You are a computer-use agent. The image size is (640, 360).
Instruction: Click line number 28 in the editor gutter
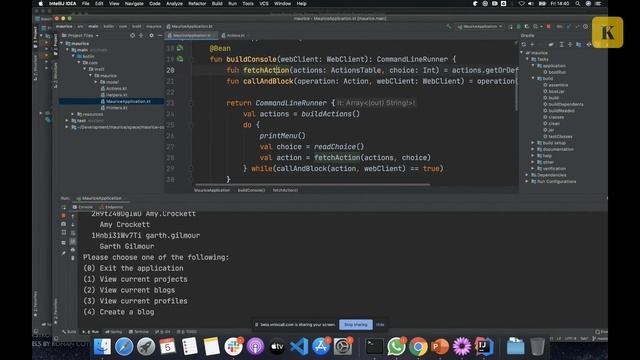point(170,158)
